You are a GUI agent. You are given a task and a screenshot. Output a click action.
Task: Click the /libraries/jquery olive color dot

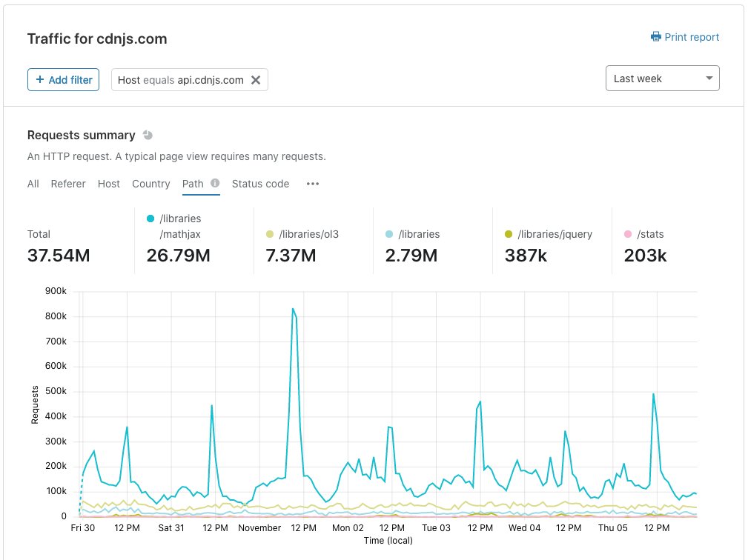tap(509, 234)
